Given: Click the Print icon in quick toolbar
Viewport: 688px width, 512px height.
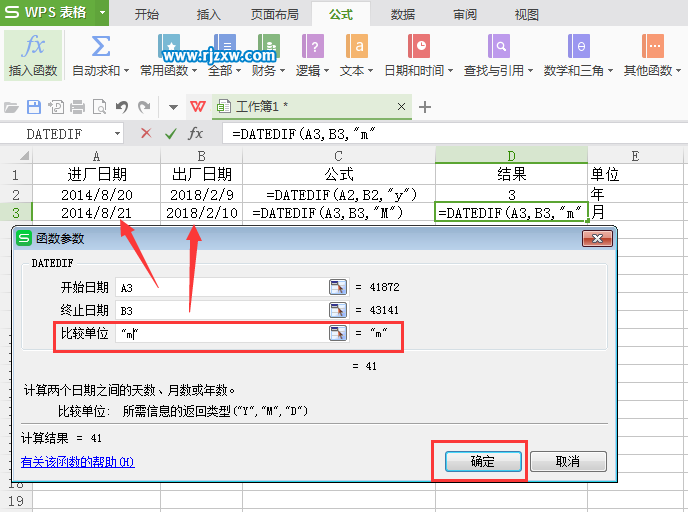Looking at the screenshot, I should point(78,107).
